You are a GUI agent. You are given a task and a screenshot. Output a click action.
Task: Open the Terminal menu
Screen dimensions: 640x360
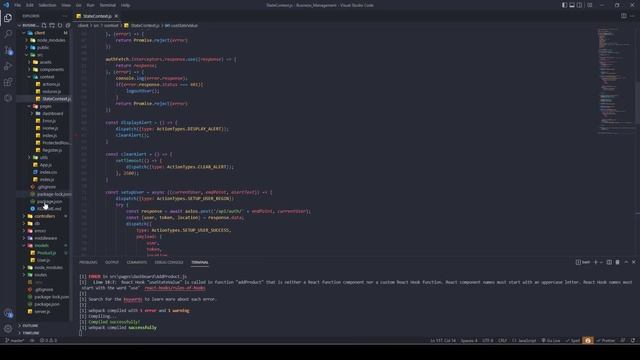tap(108, 5)
